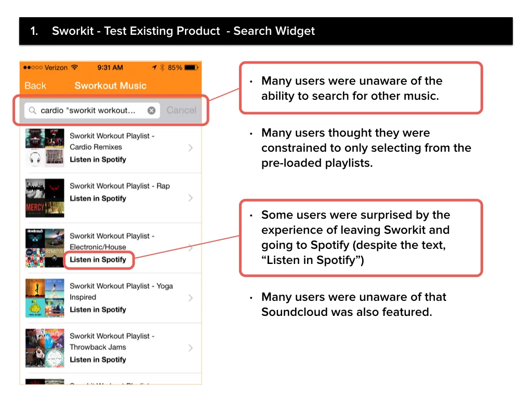The image size is (532, 399).
Task: Tap the 9:31 AM clock in status bar
Action: point(110,67)
